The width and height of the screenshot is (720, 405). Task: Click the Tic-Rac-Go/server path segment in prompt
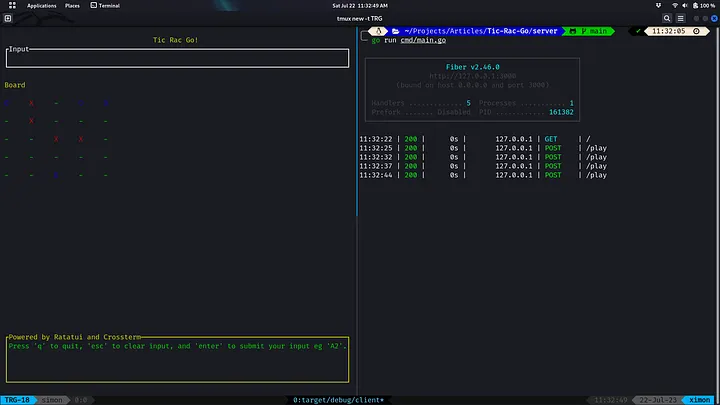pos(520,31)
